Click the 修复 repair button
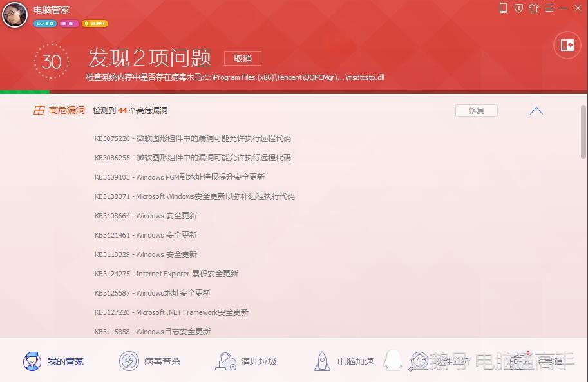The width and height of the screenshot is (588, 382). tap(476, 110)
